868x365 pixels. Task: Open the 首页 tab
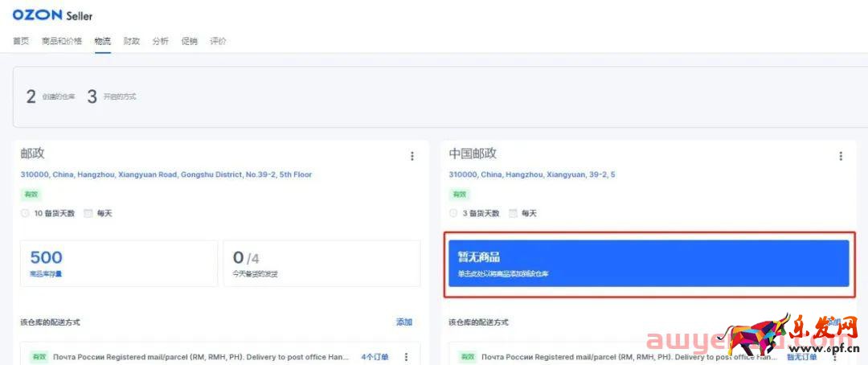click(x=21, y=41)
